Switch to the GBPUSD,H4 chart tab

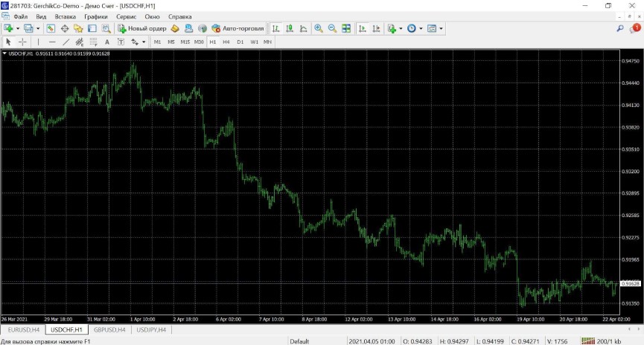pos(109,330)
